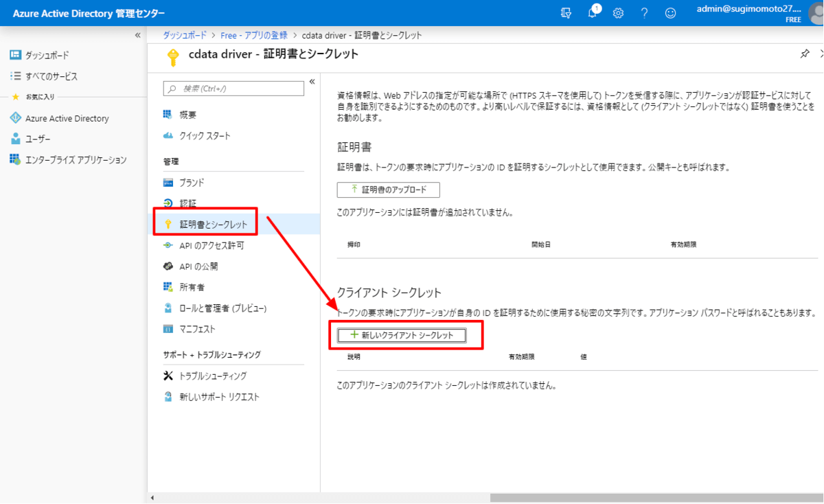Click the API の公開 cloud icon
This screenshot has height=504, width=824.
[168, 266]
